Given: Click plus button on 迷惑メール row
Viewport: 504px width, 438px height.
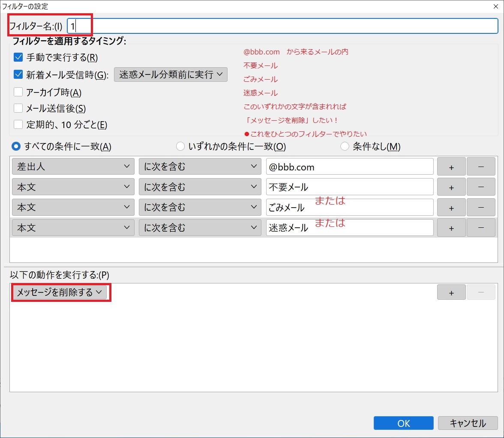Looking at the screenshot, I should [451, 228].
